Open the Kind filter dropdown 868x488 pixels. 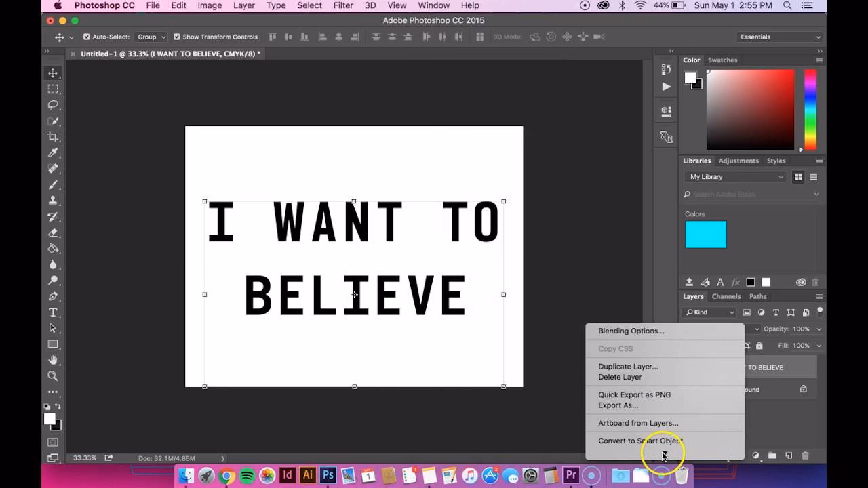coord(708,312)
